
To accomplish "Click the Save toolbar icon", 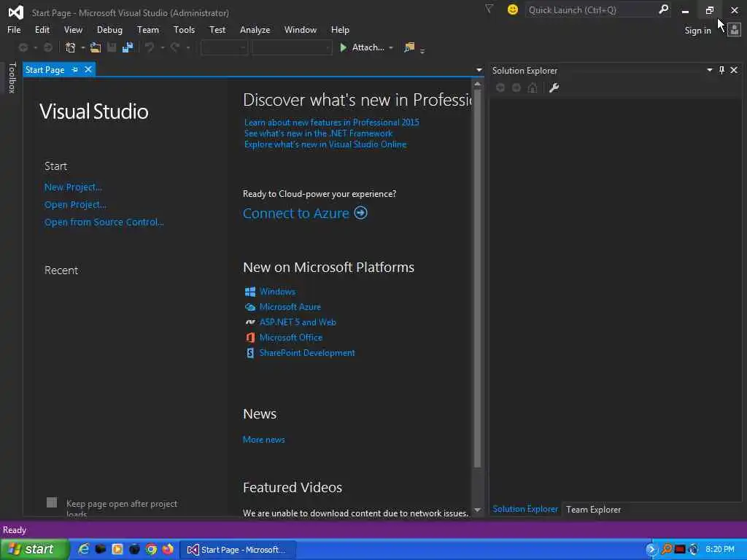I will [x=112, y=47].
